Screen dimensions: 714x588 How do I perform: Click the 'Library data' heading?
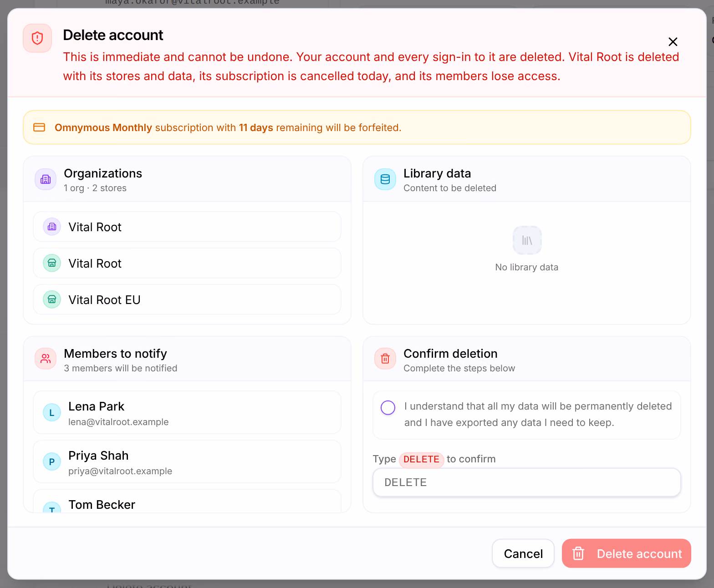point(437,173)
